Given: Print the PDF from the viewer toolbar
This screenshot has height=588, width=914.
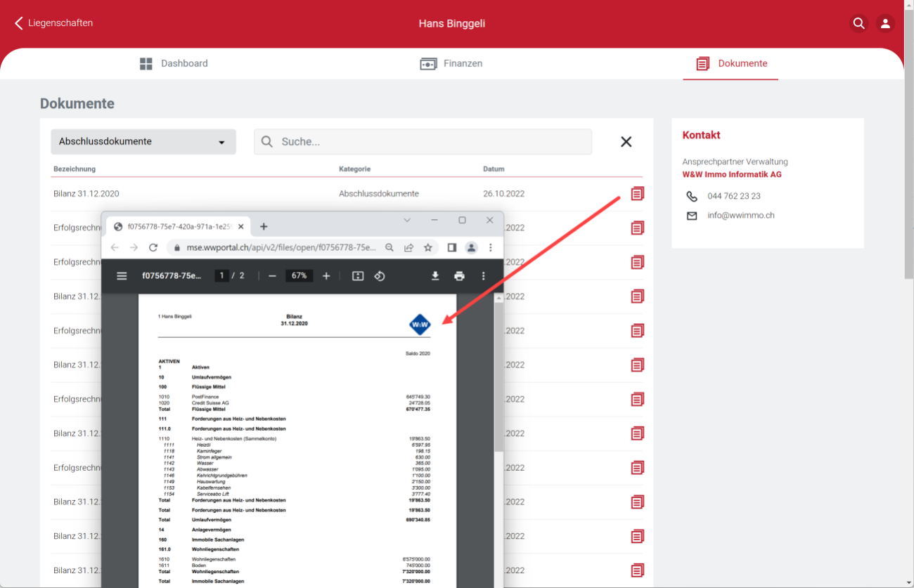Looking at the screenshot, I should [459, 276].
